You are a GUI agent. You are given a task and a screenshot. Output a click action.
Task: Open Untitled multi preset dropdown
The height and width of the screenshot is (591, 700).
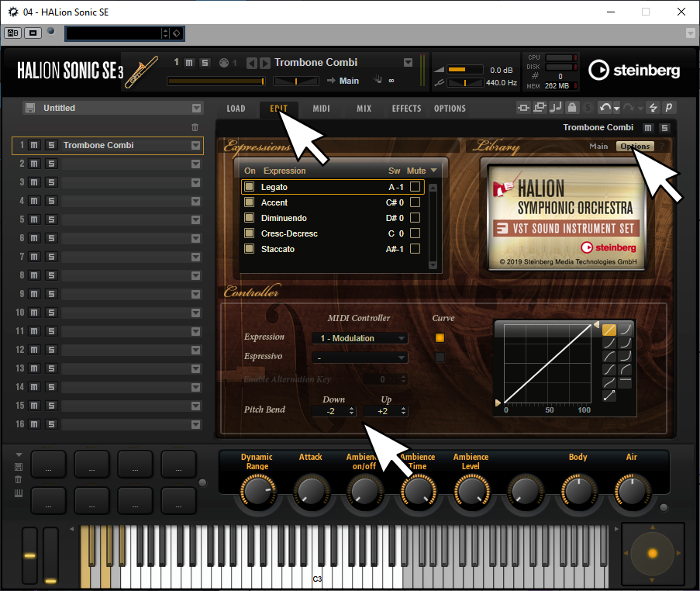(x=196, y=108)
